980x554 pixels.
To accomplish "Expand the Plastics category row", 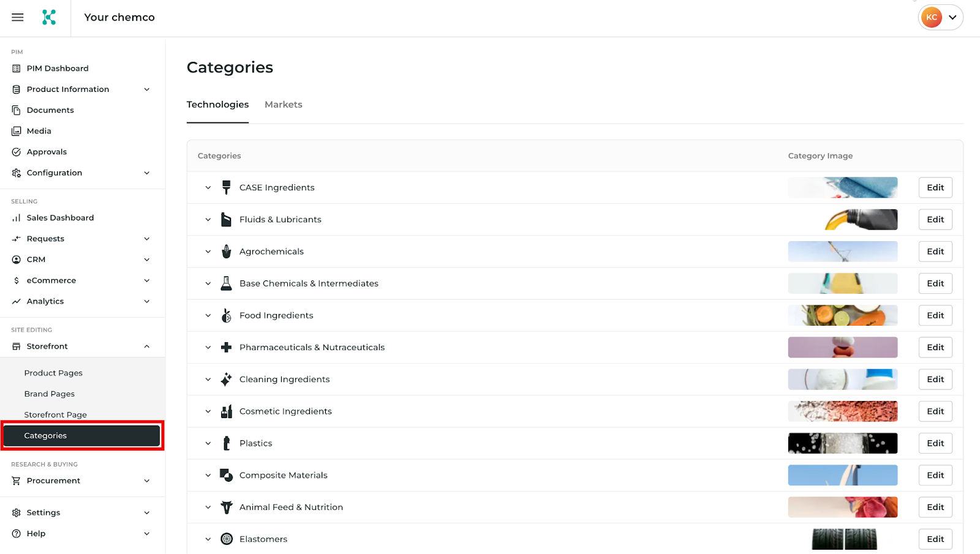I will (208, 443).
